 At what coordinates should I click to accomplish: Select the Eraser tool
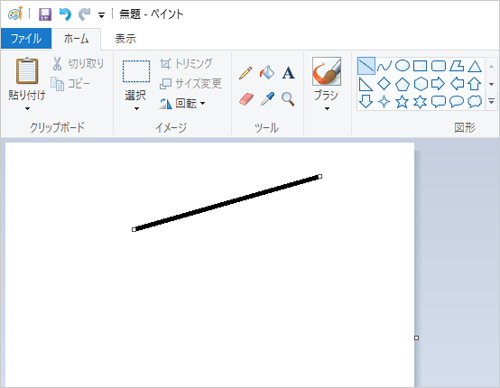tap(246, 99)
